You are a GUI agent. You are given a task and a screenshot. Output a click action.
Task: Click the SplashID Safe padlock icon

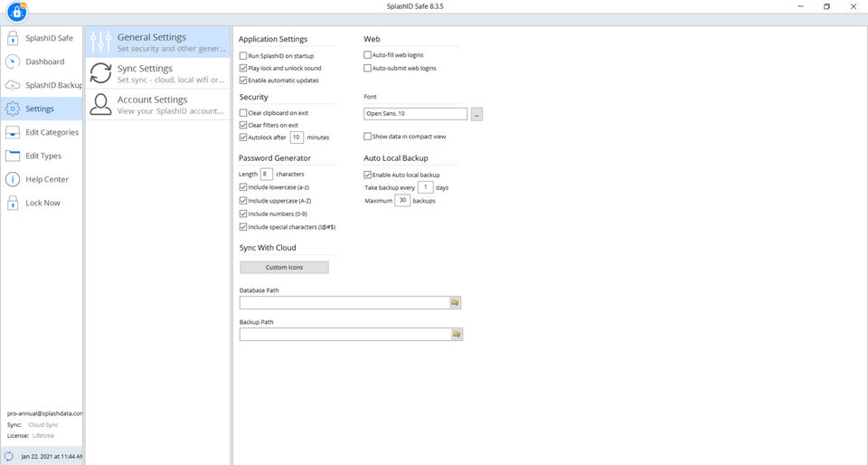pos(13,38)
